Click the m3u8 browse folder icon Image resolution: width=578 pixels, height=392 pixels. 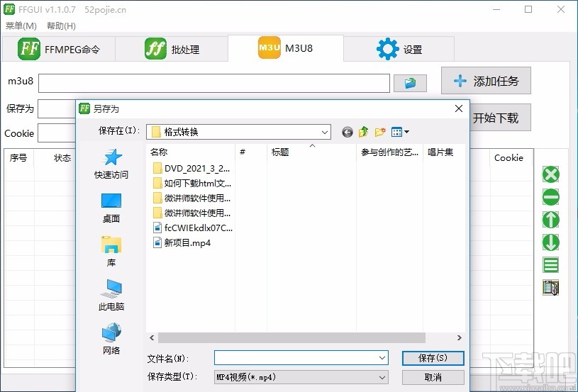click(410, 83)
